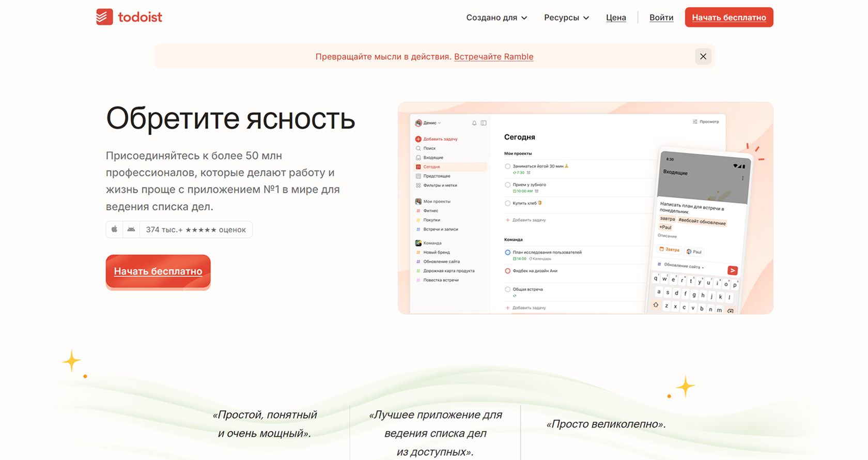The image size is (868, 460).
Task: Check off Заниматься йогой 30 мин task
Action: 507,166
